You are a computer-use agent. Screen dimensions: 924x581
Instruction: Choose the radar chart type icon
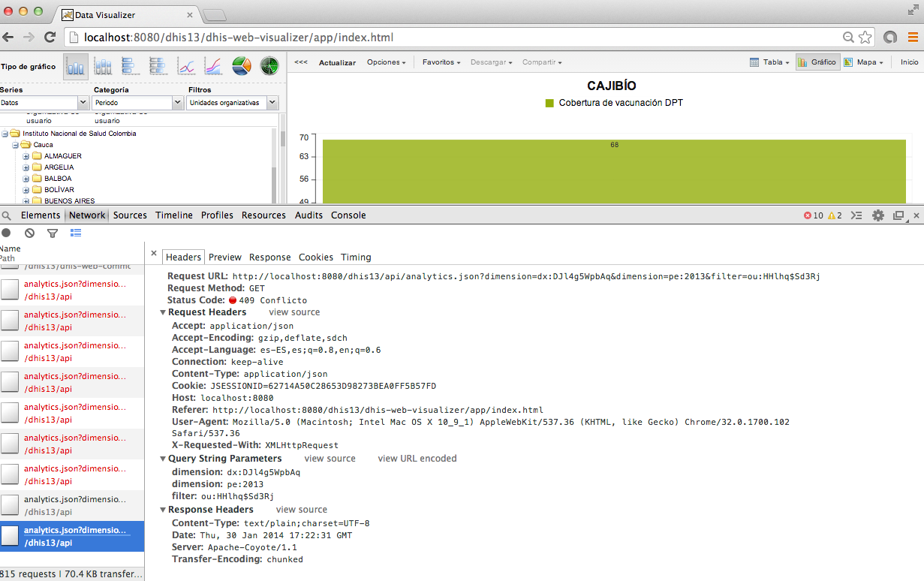click(269, 66)
